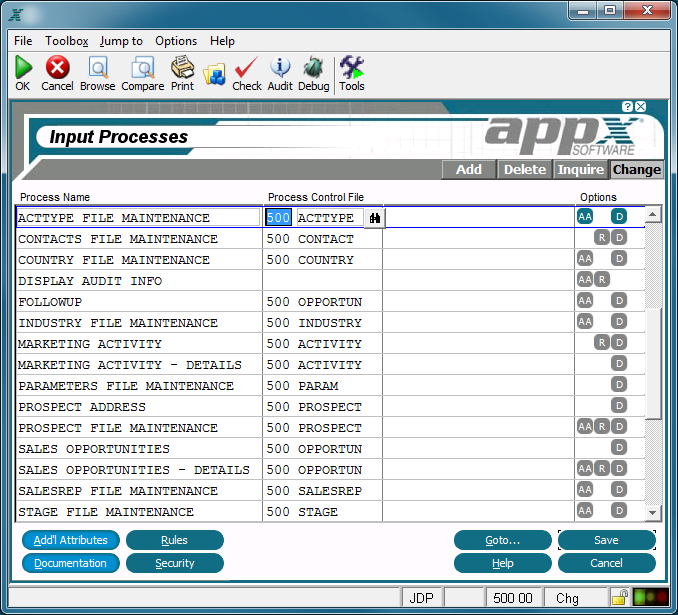Click the D badge on PARAMETERS FILE MAINTENANCE row
Viewport: 678px width, 615px height.
[619, 384]
